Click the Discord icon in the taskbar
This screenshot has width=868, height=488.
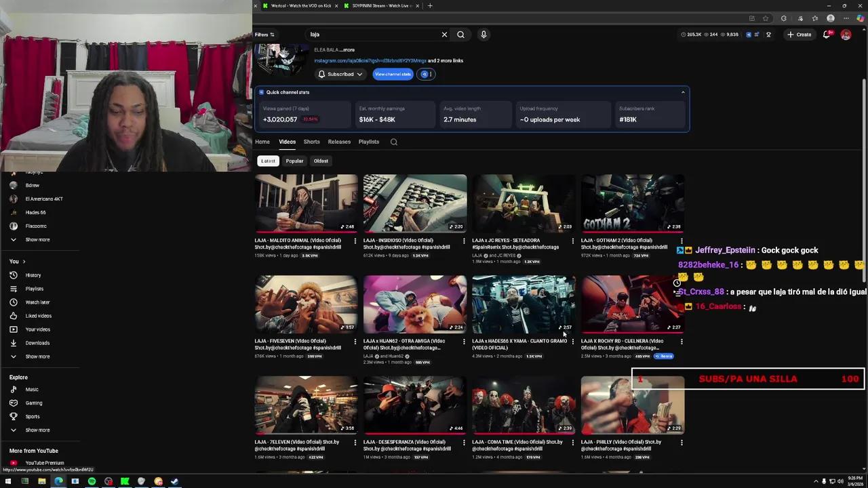(x=174, y=482)
